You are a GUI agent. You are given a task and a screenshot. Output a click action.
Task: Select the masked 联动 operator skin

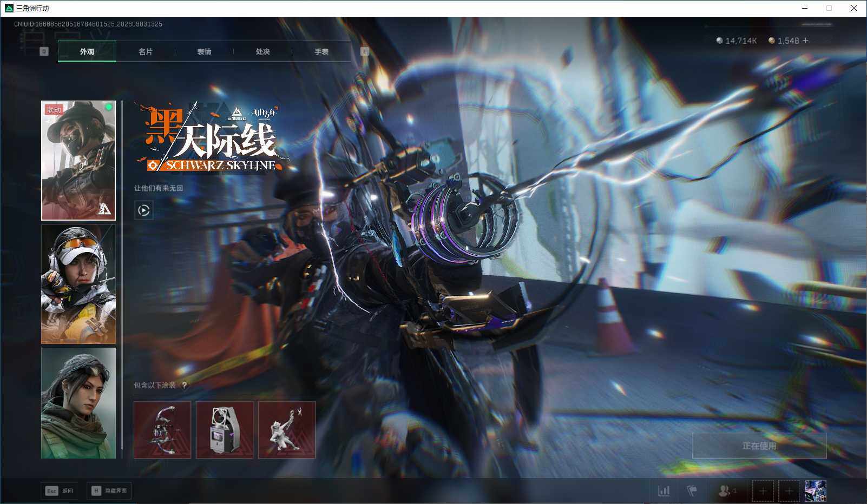(x=78, y=161)
